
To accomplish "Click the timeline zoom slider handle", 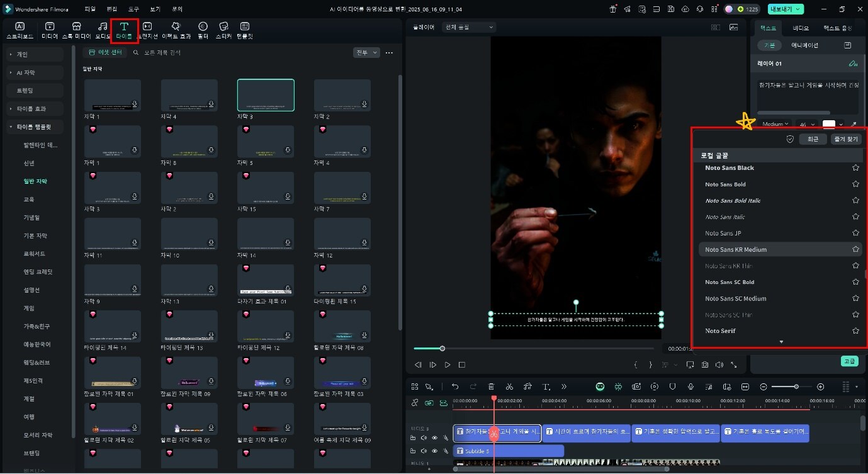I will pos(796,387).
